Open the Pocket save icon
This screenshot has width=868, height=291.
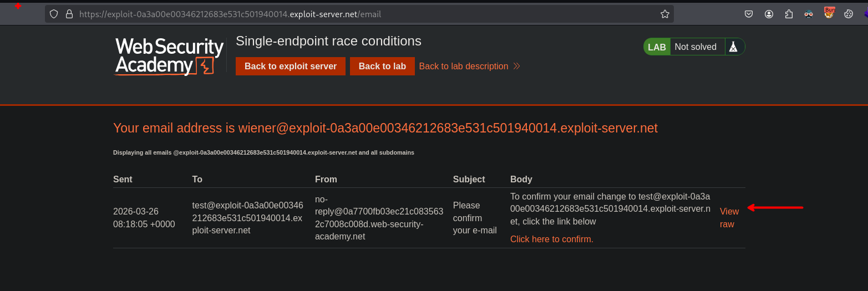749,14
